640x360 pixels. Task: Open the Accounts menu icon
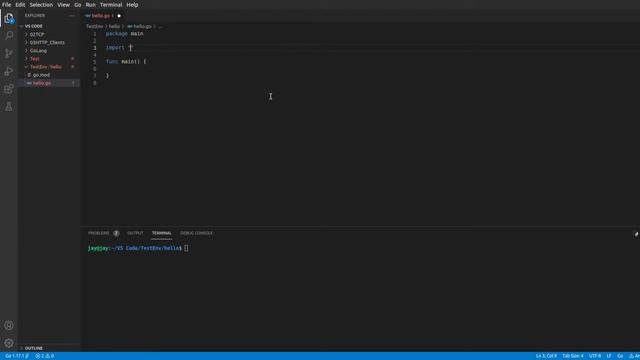click(x=9, y=325)
